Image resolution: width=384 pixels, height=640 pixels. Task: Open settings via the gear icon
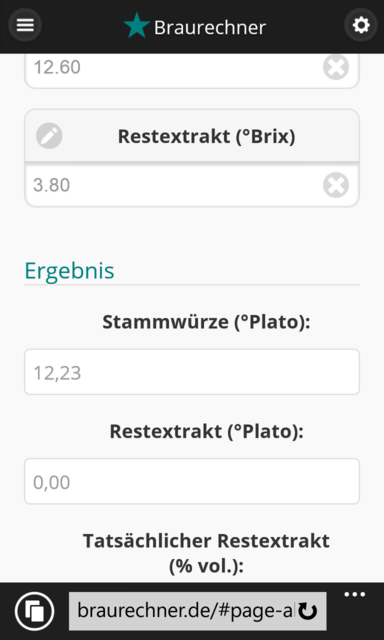(361, 25)
